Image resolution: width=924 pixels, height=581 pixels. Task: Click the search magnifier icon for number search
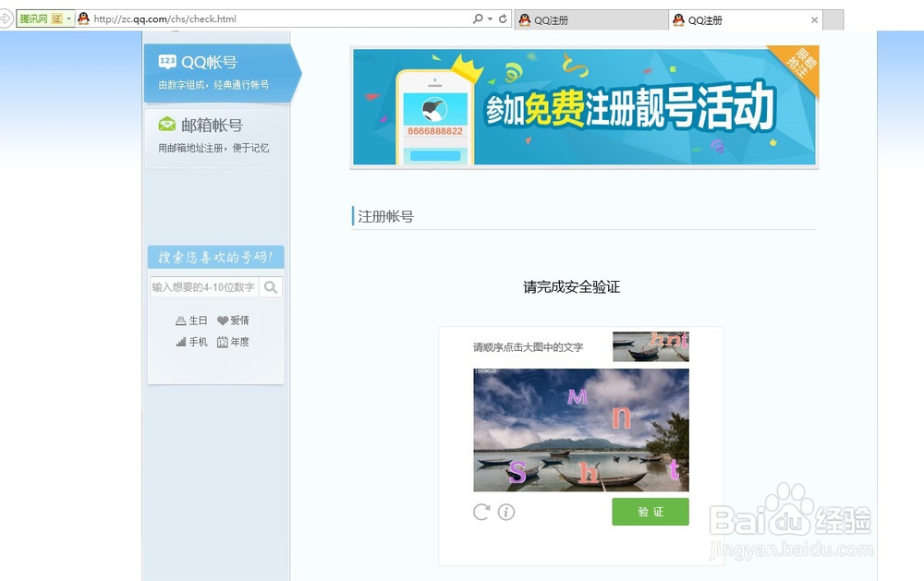[271, 287]
